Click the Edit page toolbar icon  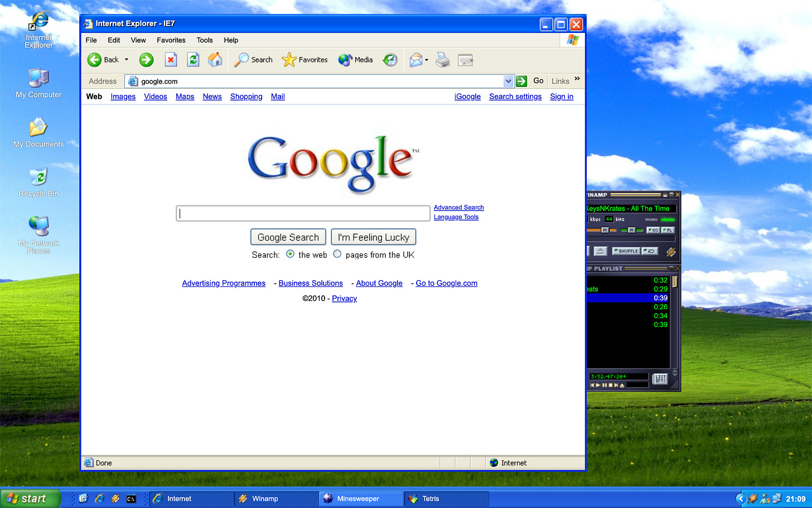(x=465, y=60)
